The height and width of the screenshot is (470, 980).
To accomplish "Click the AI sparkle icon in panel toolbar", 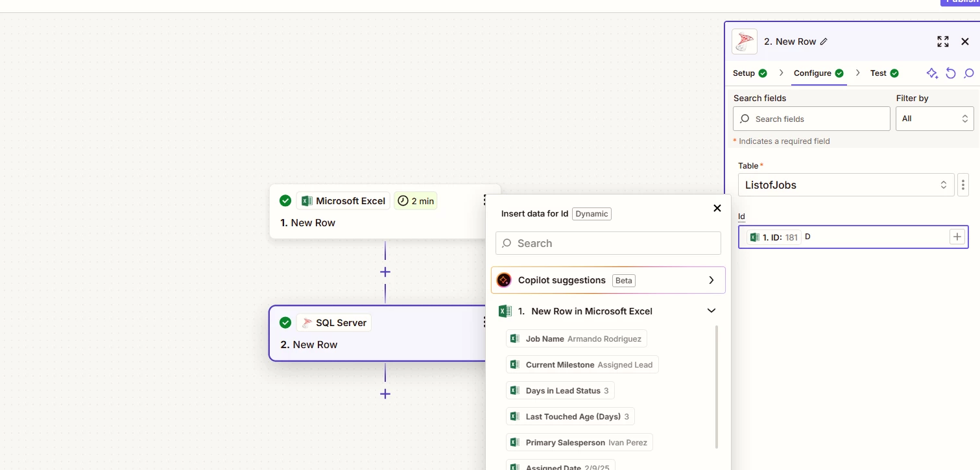I will click(x=932, y=73).
